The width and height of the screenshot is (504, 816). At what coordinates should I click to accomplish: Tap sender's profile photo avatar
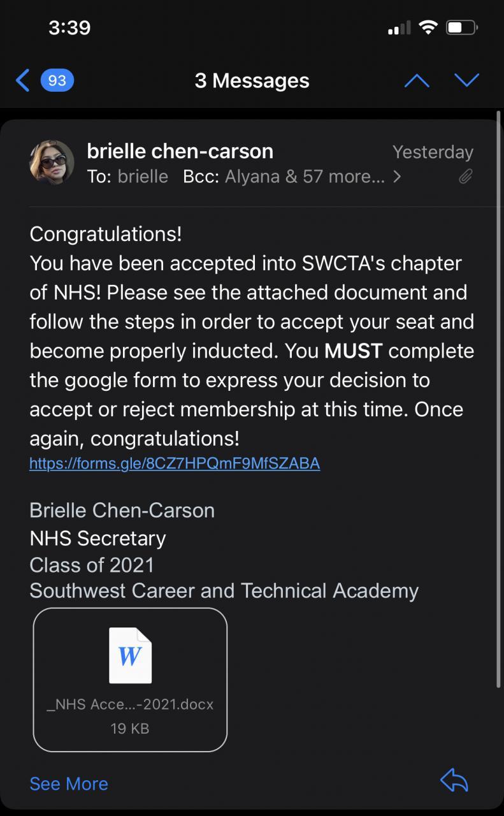click(x=52, y=163)
